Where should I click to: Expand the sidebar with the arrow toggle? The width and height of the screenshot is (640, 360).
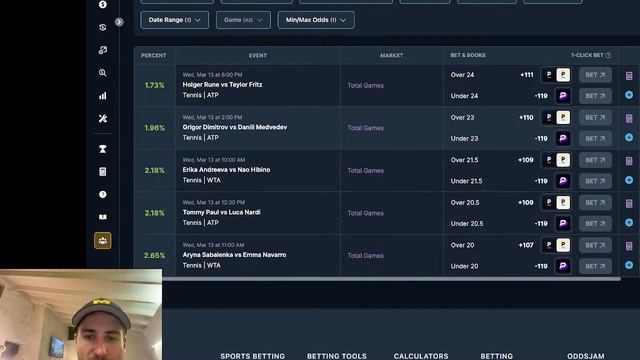coord(119,22)
